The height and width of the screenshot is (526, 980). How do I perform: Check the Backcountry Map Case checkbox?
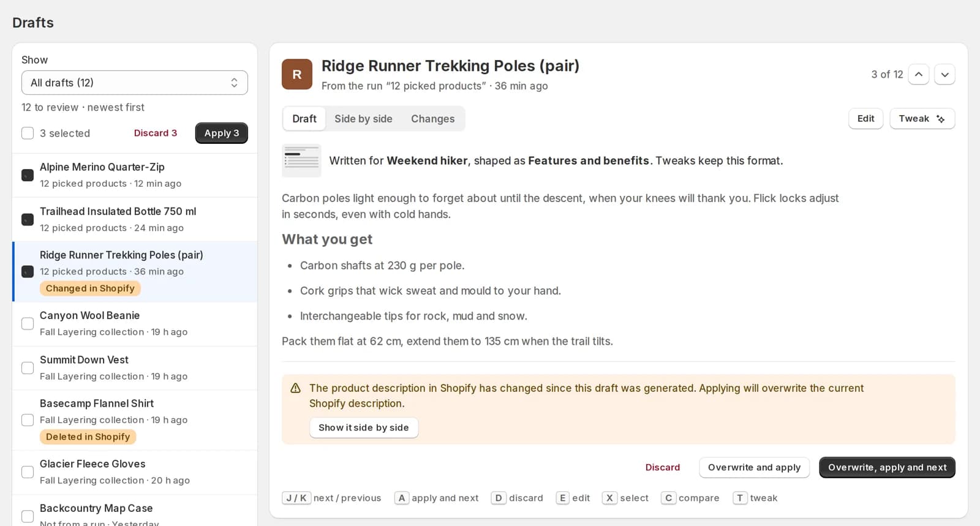click(x=28, y=516)
